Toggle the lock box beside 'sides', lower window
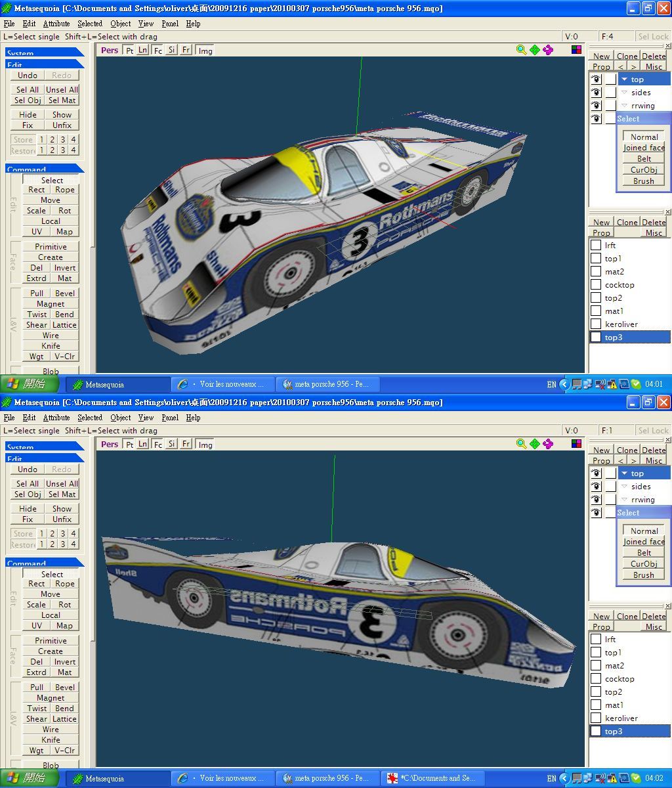The width and height of the screenshot is (672, 788). [611, 487]
